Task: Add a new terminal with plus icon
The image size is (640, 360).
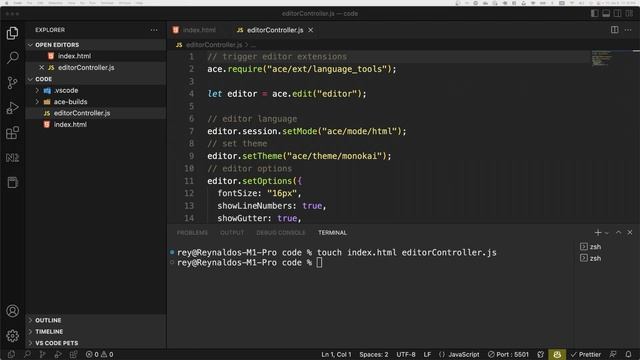Action: pyautogui.click(x=598, y=232)
